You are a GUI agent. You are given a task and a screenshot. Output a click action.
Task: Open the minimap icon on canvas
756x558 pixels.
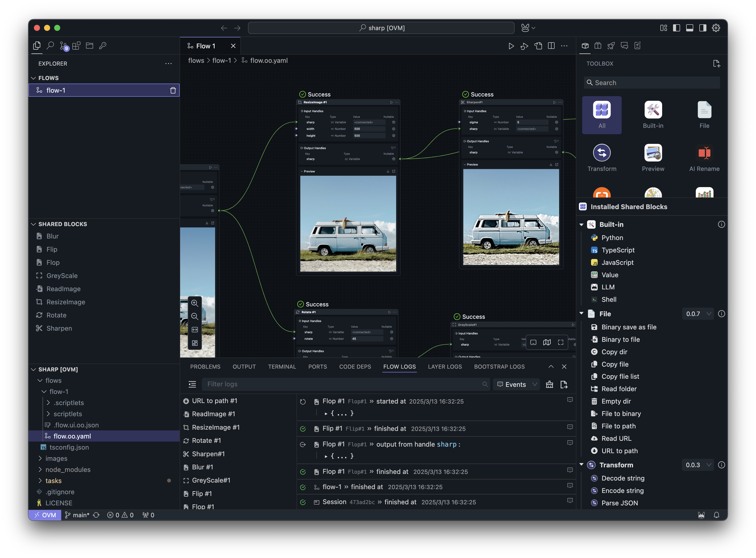tap(547, 342)
